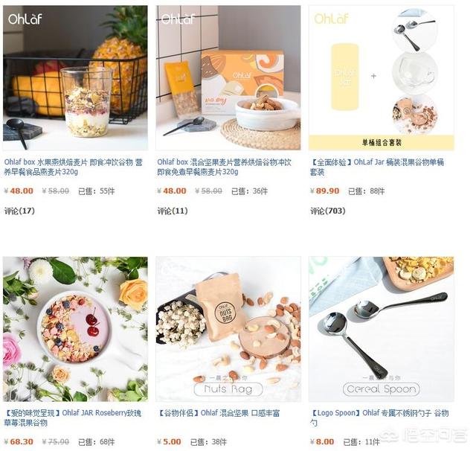Open the 全面体验 OhLaf Jar title link
The image size is (476, 451).
coord(377,167)
